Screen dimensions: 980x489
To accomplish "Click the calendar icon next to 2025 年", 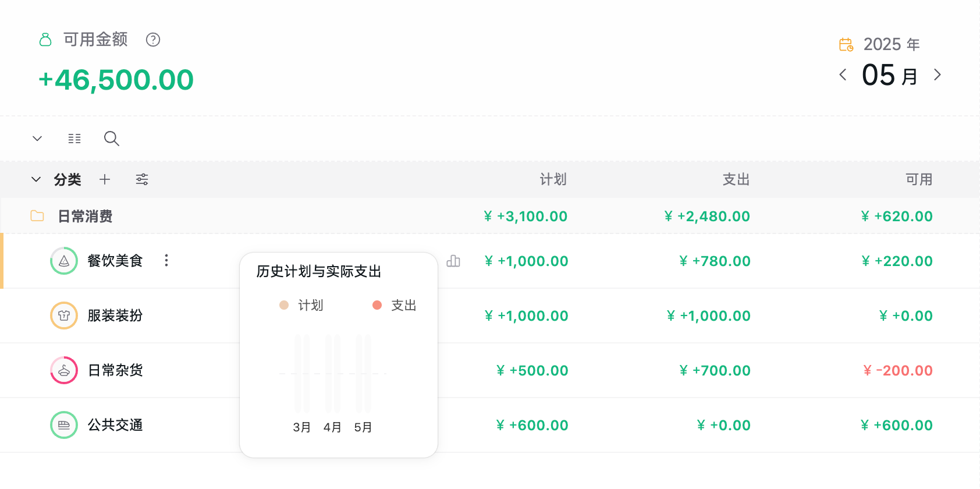I will pyautogui.click(x=846, y=44).
